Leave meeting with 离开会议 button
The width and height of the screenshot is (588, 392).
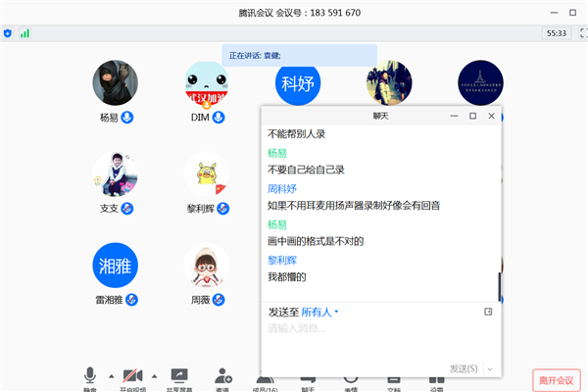click(x=557, y=380)
